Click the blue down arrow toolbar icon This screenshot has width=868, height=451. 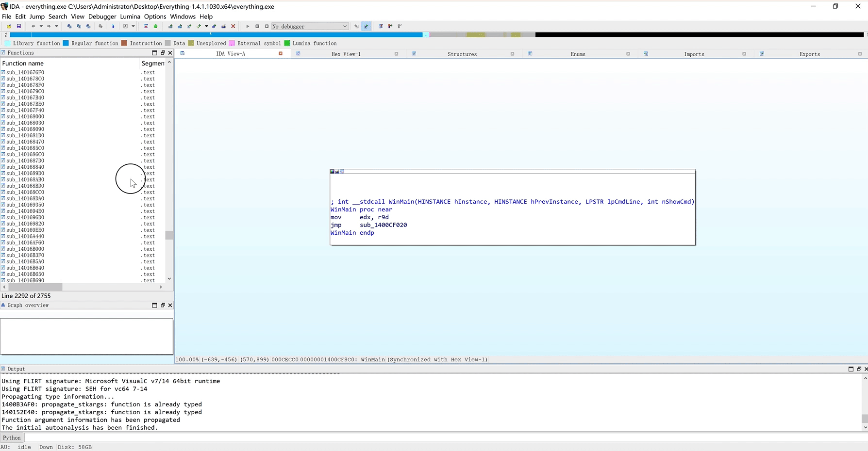click(113, 26)
